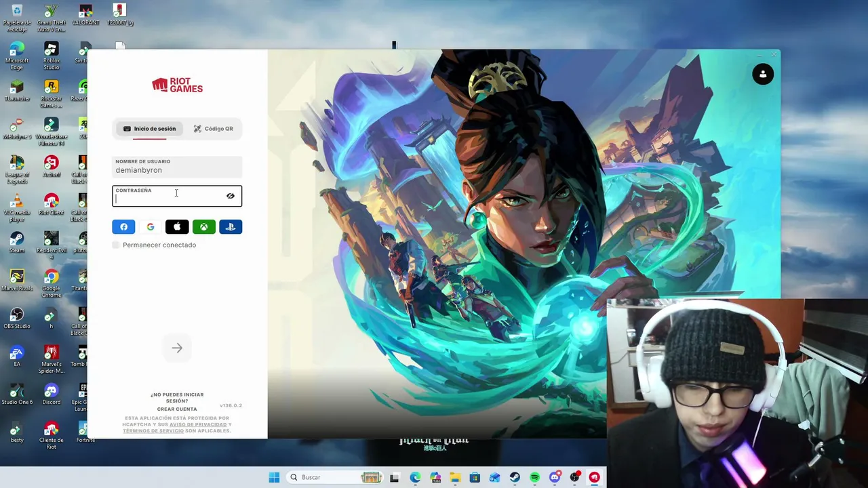Open the Riot Client taskbar icon
This screenshot has width=868, height=488.
pyautogui.click(x=595, y=478)
